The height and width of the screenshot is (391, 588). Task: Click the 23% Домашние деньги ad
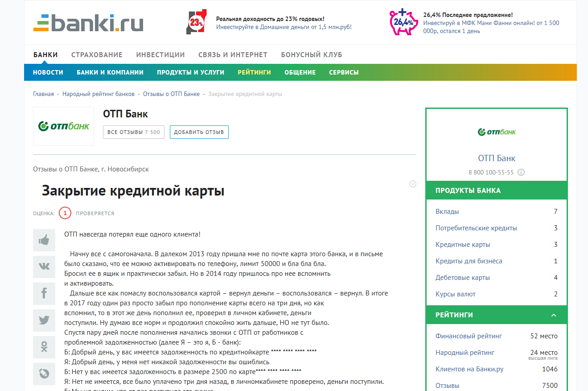[269, 23]
